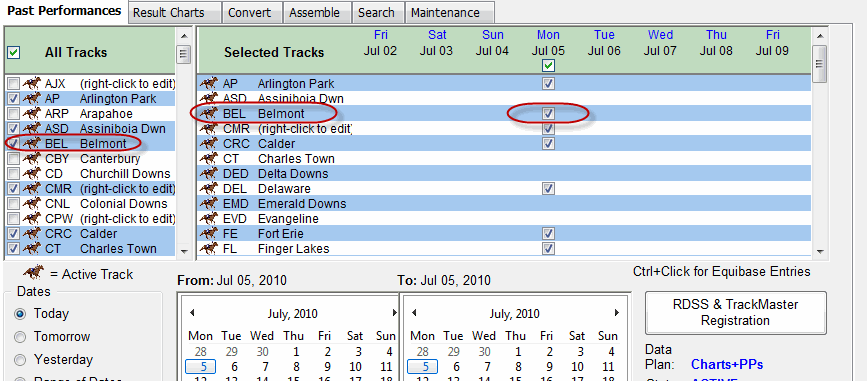Click the Fri Jul 02 date header
Screen dimensions: 867x381
tap(380, 43)
